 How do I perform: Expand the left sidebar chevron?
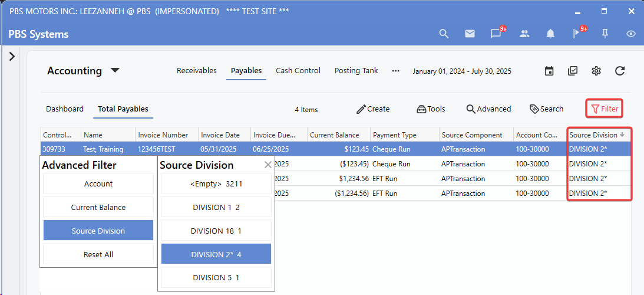(12, 56)
